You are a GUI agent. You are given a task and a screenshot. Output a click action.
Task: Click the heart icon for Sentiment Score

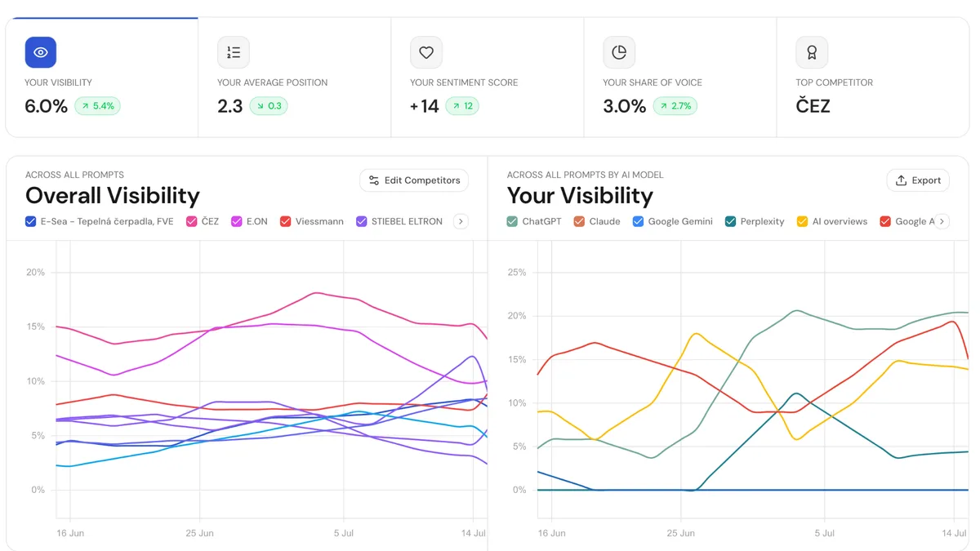coord(426,52)
